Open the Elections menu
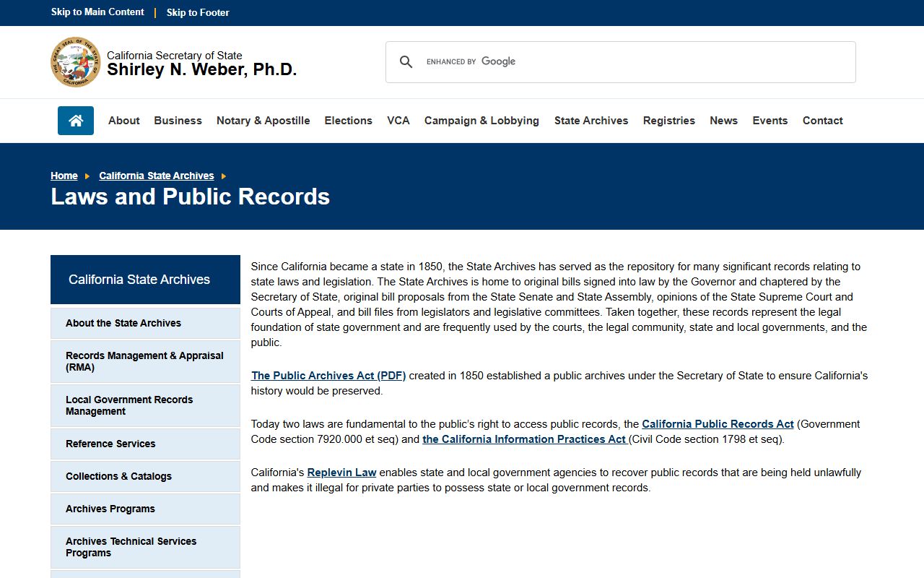 pyautogui.click(x=349, y=121)
